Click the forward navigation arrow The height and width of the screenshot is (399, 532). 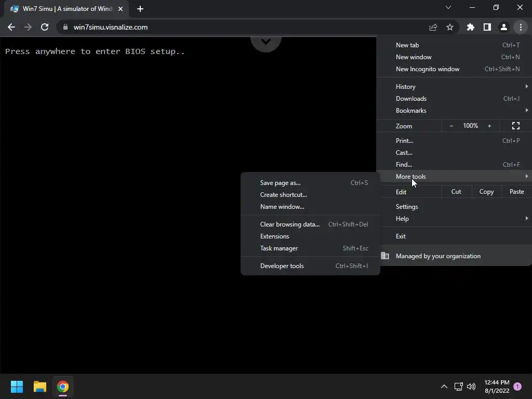coord(28,27)
